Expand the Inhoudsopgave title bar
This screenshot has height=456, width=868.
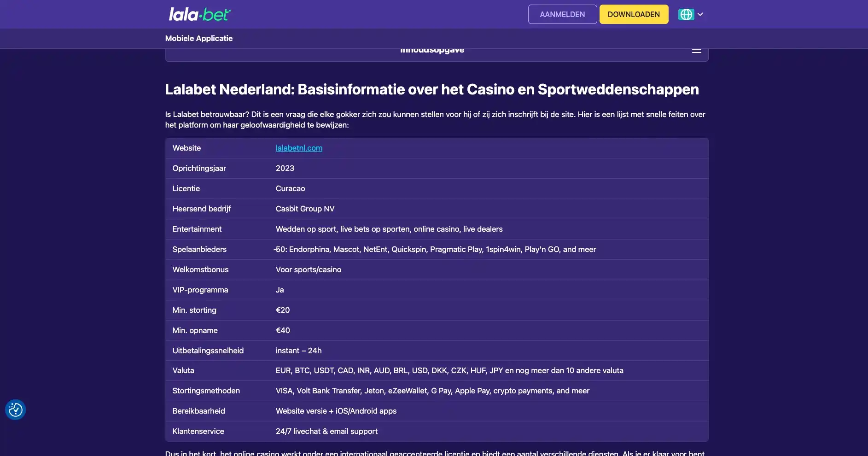432,52
